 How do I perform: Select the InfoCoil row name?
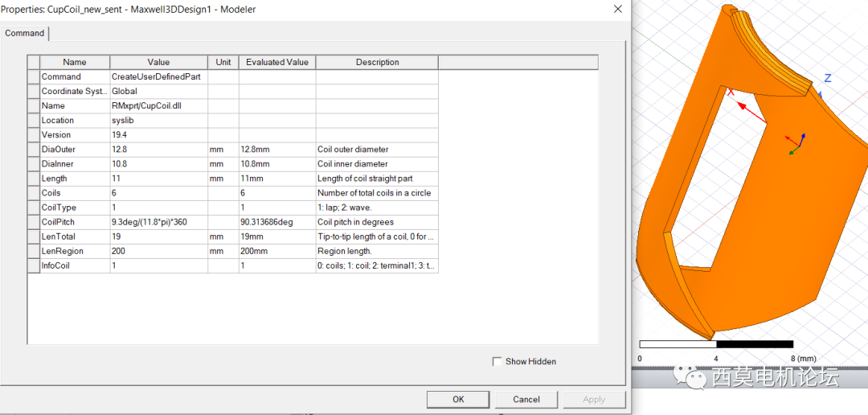click(75, 265)
